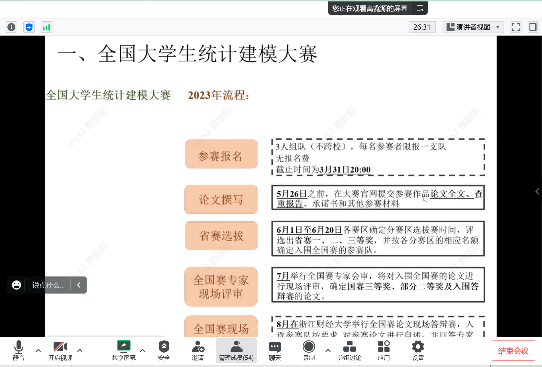This screenshot has height=367, width=542.
Task: Open the Apps grid icon
Action: (384, 350)
